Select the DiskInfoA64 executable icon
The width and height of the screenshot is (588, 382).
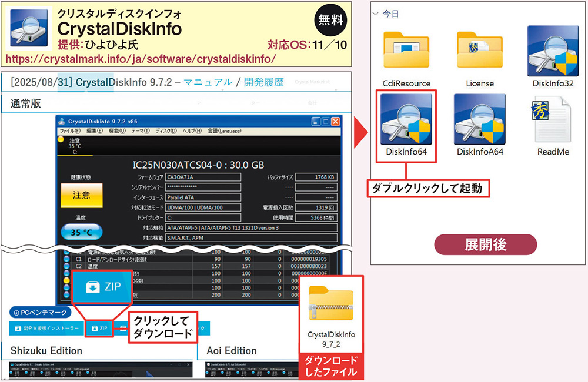[480, 119]
